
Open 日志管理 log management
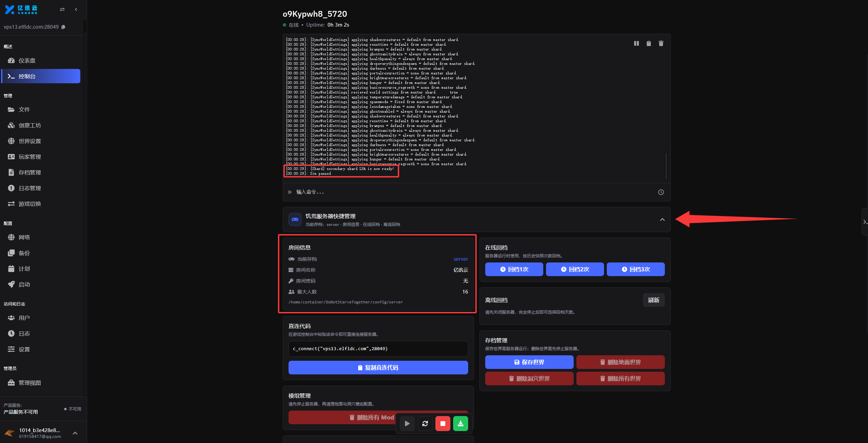click(x=41, y=188)
